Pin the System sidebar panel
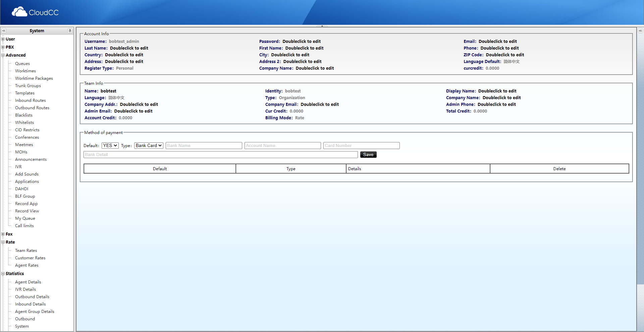 70,30
